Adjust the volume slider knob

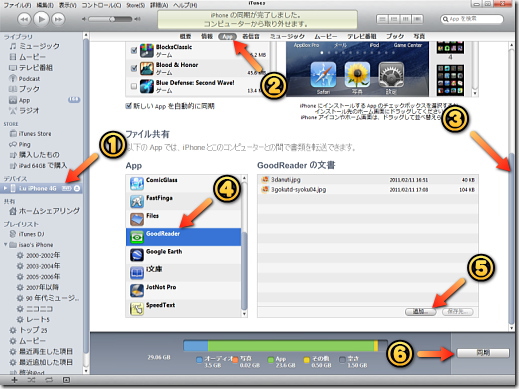tap(113, 19)
